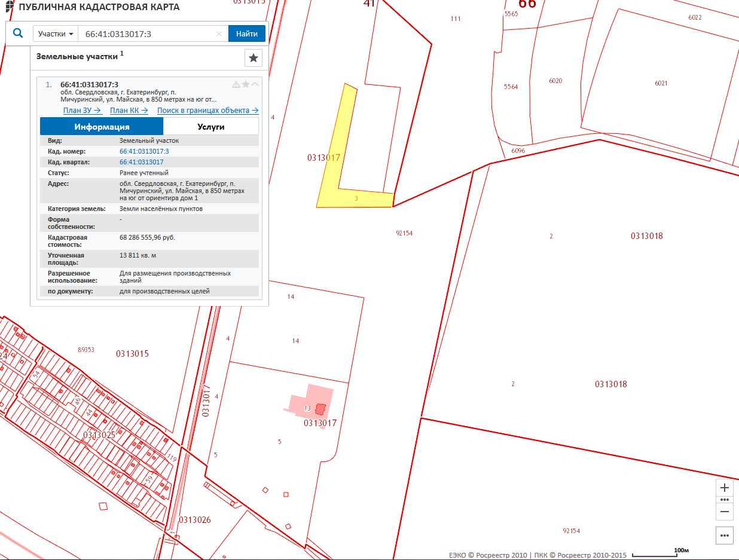Open the additional map tools menu button
Image resolution: width=739 pixels, height=560 pixels.
pyautogui.click(x=725, y=535)
